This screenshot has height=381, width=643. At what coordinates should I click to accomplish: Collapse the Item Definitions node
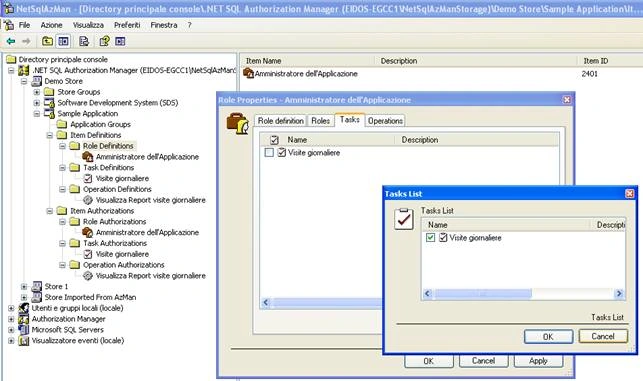click(x=50, y=135)
